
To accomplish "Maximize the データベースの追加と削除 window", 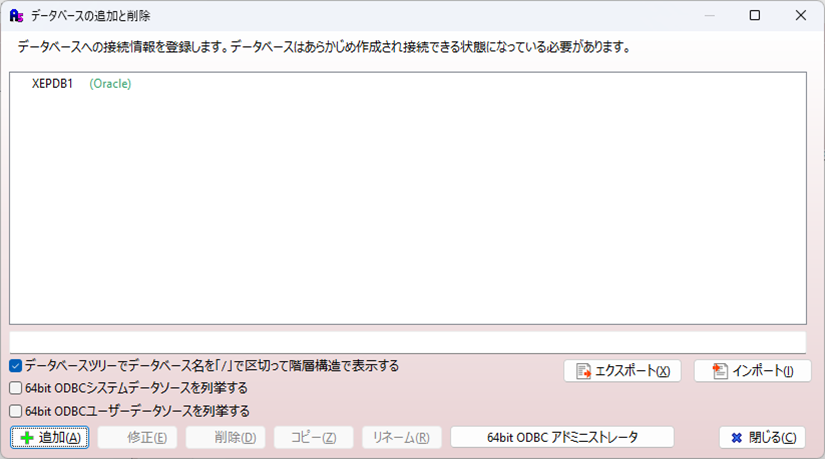I will [754, 15].
